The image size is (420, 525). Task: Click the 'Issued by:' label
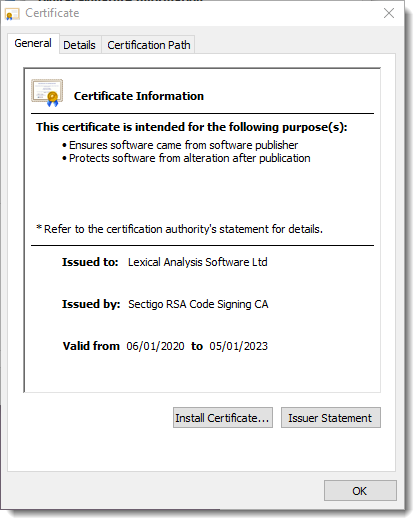(91, 304)
